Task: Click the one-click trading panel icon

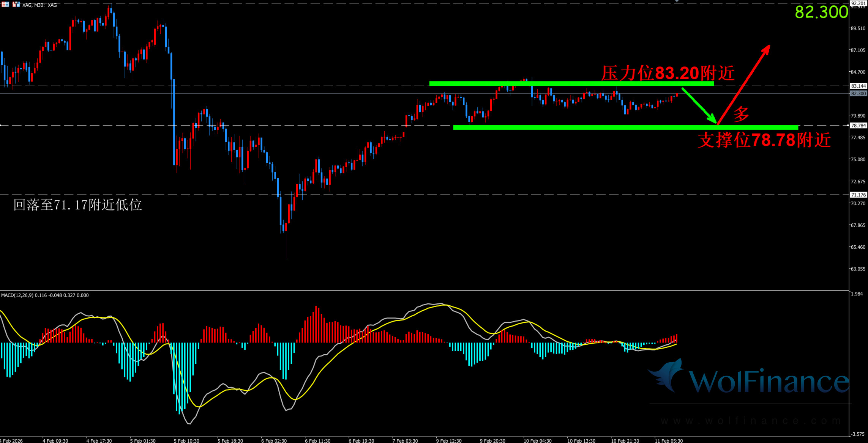Action: coord(16,5)
